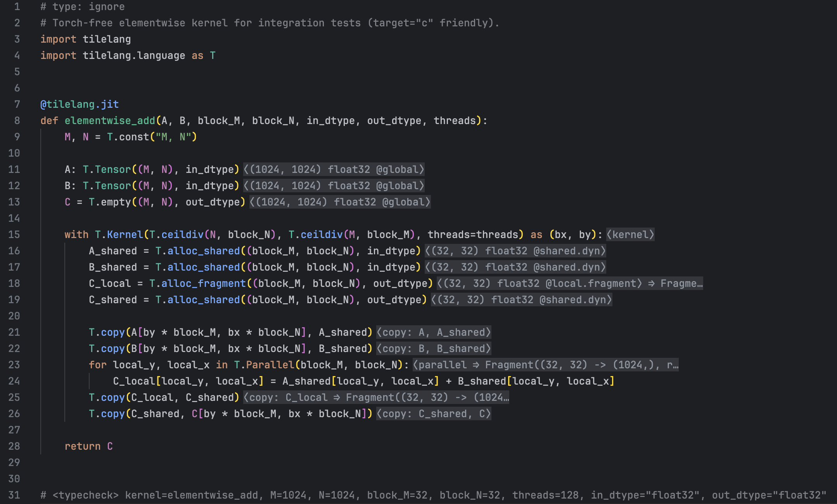This screenshot has width=837, height=504.
Task: Click the ⟨copy: B, B_shared⟩ hint
Action: point(434,349)
